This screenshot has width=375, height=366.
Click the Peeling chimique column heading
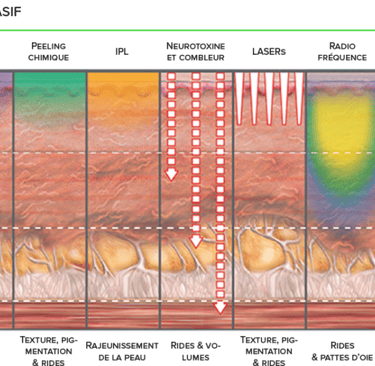pyautogui.click(x=48, y=52)
